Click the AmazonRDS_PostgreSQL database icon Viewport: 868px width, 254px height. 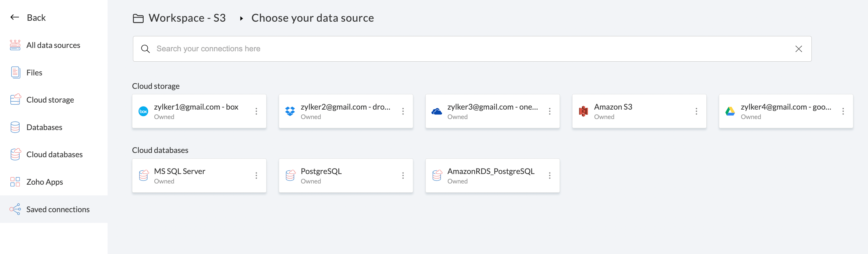pyautogui.click(x=437, y=176)
